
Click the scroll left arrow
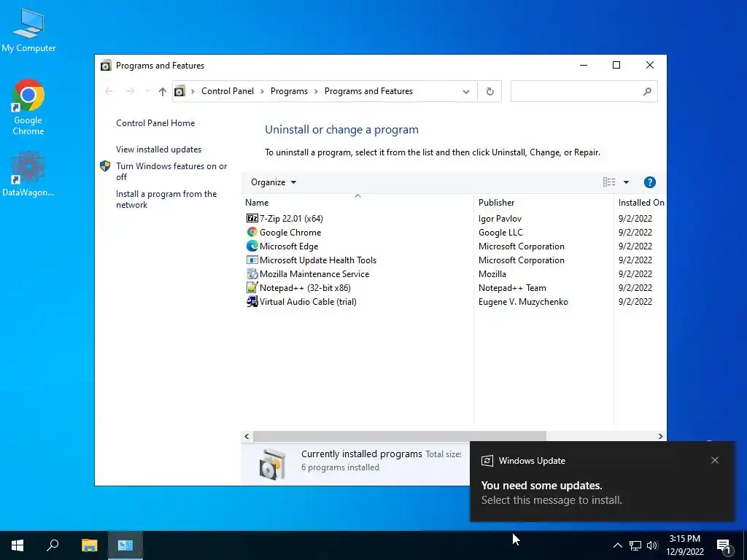247,436
